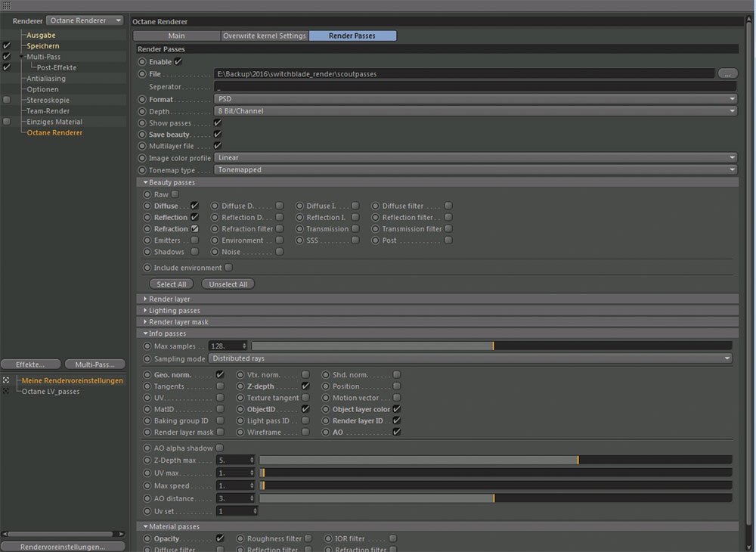Click the Multi-Pass... button
The height and width of the screenshot is (552, 756).
[x=95, y=364]
